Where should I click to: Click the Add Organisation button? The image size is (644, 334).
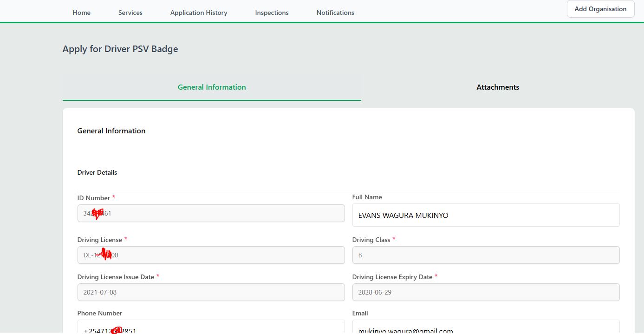tap(600, 8)
